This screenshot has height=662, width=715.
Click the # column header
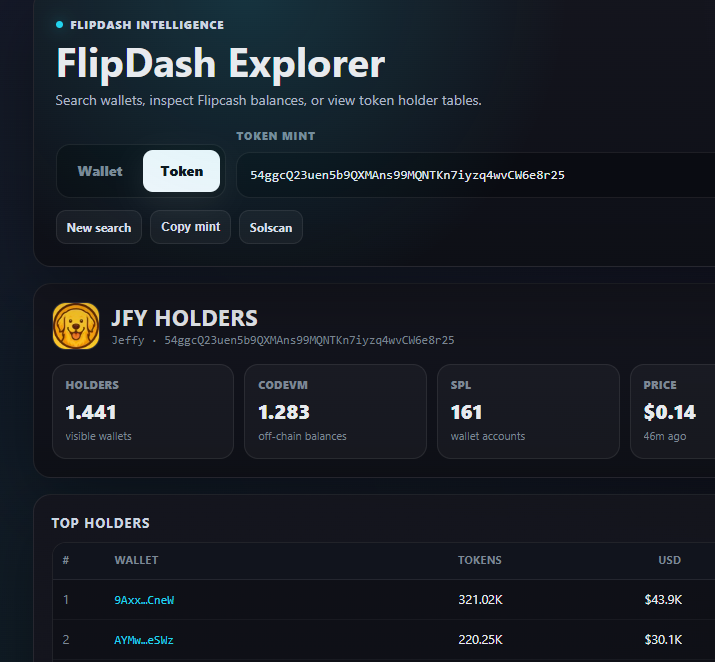point(66,560)
